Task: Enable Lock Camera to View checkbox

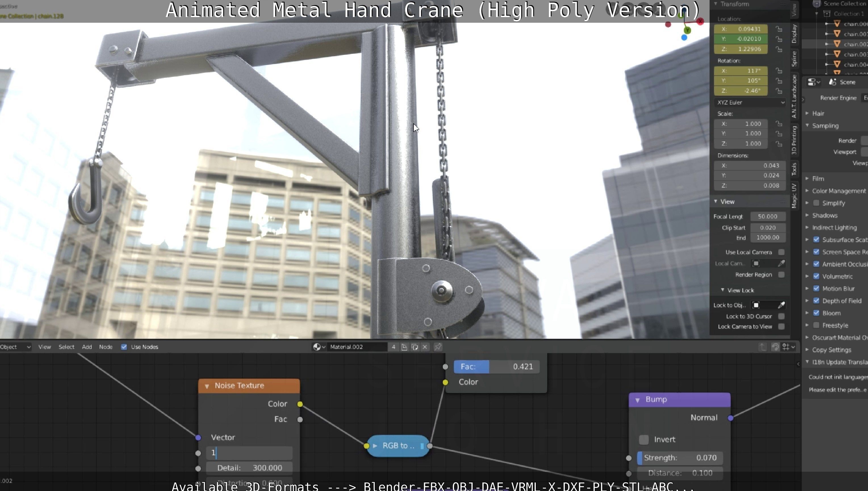Action: 781,326
